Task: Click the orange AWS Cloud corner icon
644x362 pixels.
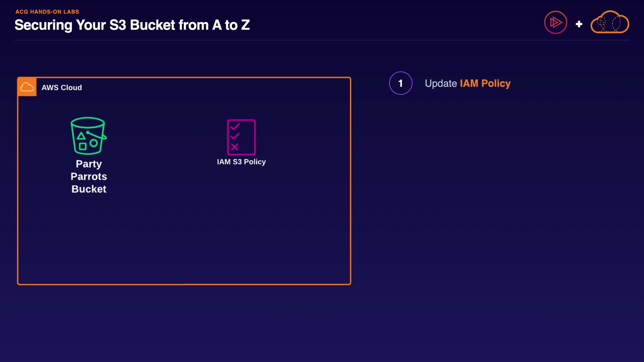Action: click(x=27, y=87)
